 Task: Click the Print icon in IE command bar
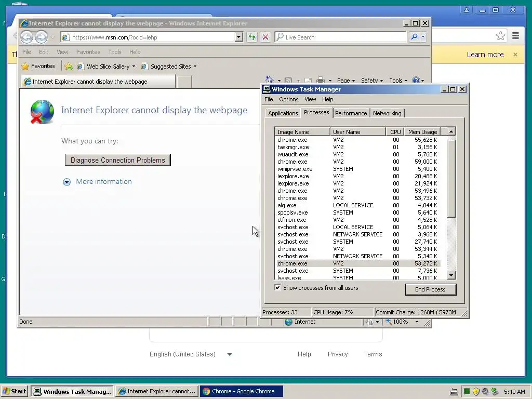click(x=320, y=81)
